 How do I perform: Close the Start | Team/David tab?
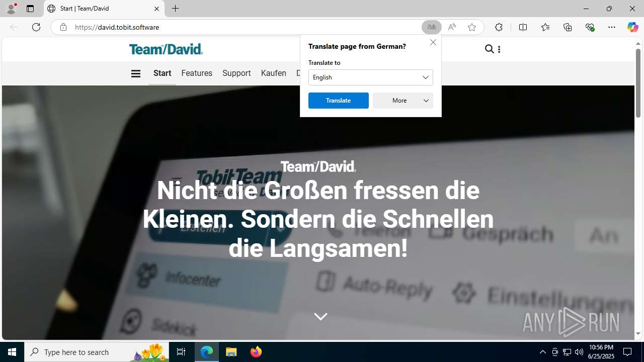[x=156, y=9]
